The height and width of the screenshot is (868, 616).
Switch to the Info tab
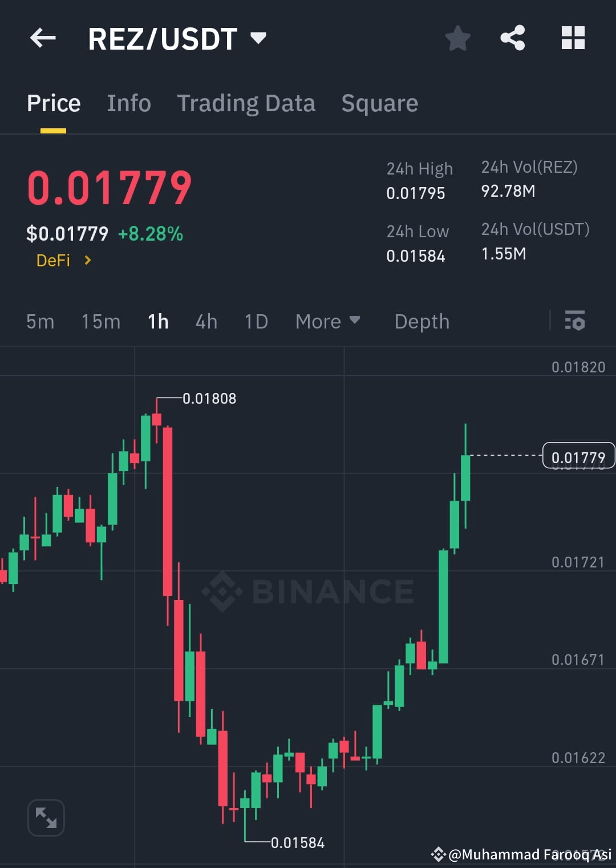(128, 103)
